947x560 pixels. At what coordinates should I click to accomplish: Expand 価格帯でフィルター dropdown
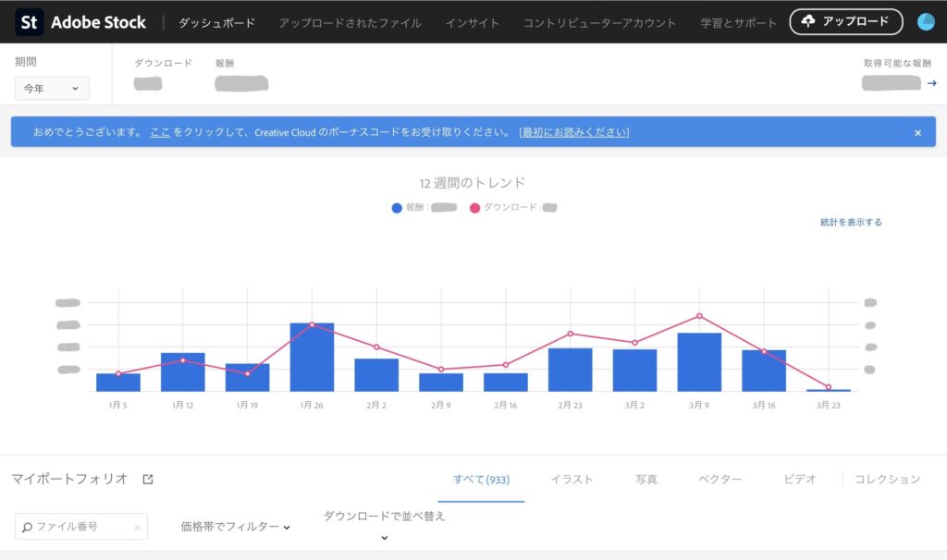click(235, 527)
